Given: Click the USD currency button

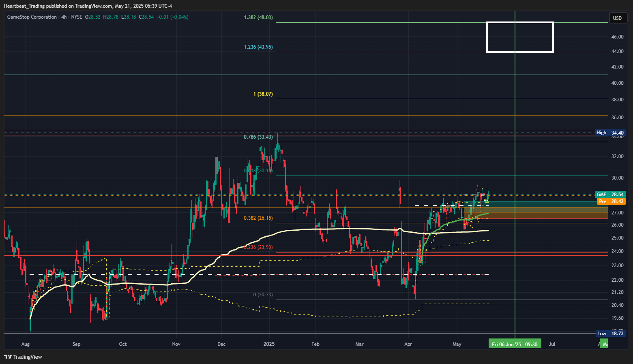Looking at the screenshot, I should pyautogui.click(x=617, y=18).
